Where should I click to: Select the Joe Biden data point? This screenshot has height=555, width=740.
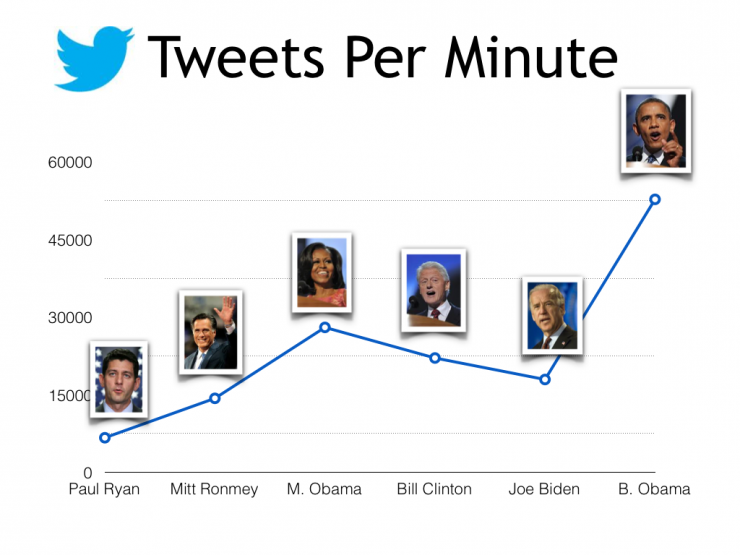pyautogui.click(x=545, y=379)
